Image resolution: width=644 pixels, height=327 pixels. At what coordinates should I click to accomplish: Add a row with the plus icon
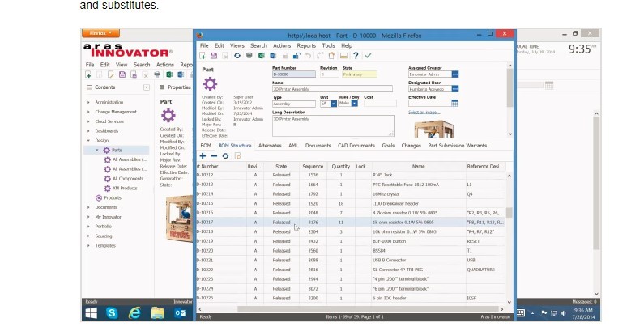(x=203, y=155)
